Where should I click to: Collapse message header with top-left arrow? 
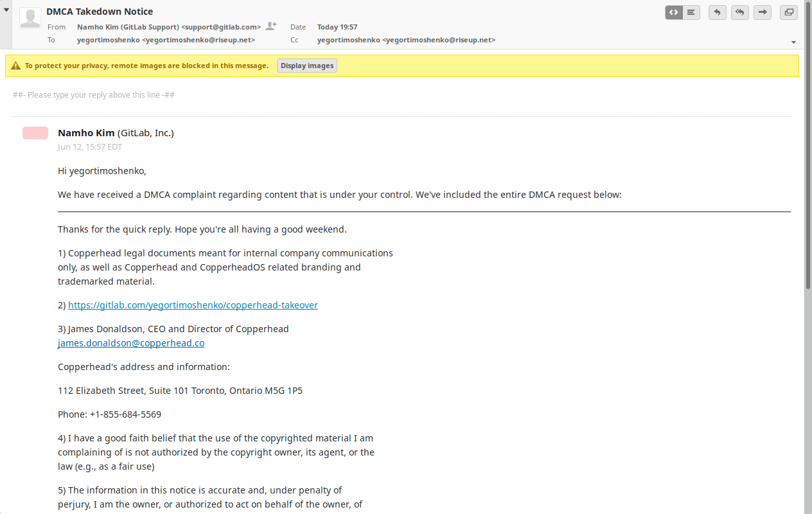[x=6, y=10]
